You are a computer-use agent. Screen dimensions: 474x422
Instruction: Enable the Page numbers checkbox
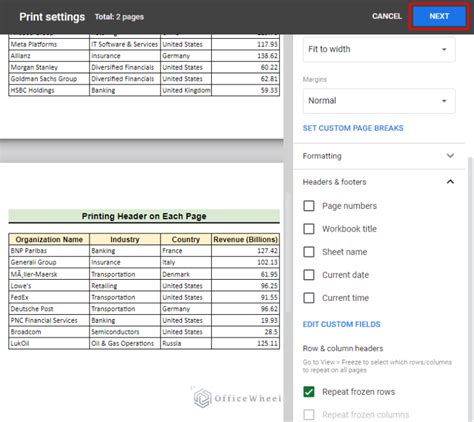point(309,206)
